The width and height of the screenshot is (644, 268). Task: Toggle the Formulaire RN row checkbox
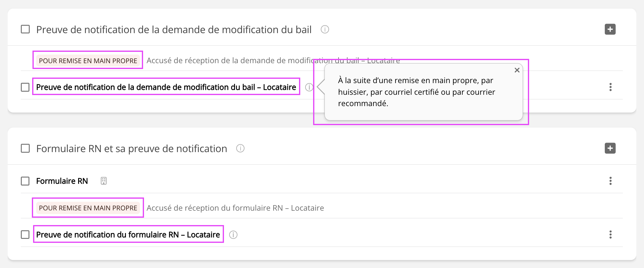coord(25,181)
